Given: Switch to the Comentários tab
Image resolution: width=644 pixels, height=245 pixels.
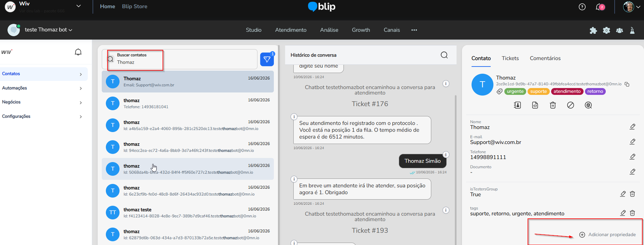Looking at the screenshot, I should point(545,58).
